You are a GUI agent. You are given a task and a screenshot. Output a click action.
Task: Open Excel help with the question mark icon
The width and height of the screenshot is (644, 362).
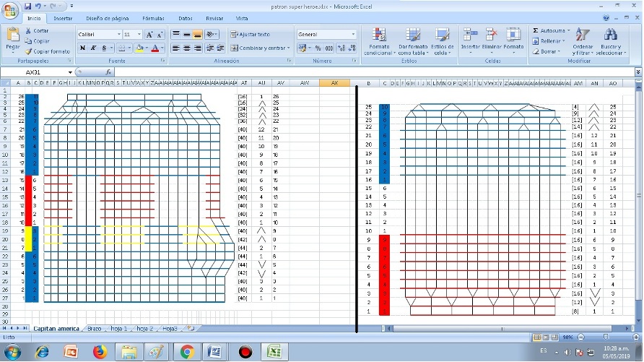[x=606, y=18]
